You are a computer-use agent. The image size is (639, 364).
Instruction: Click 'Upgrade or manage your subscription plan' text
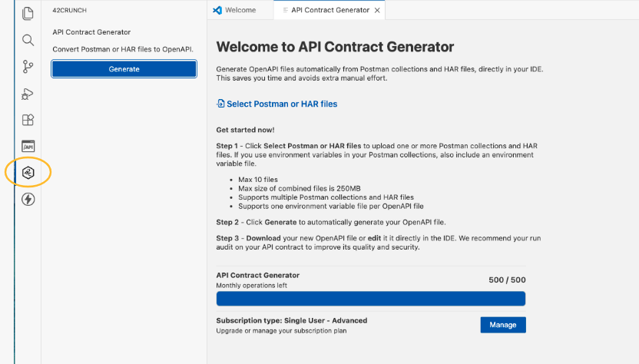tap(281, 330)
